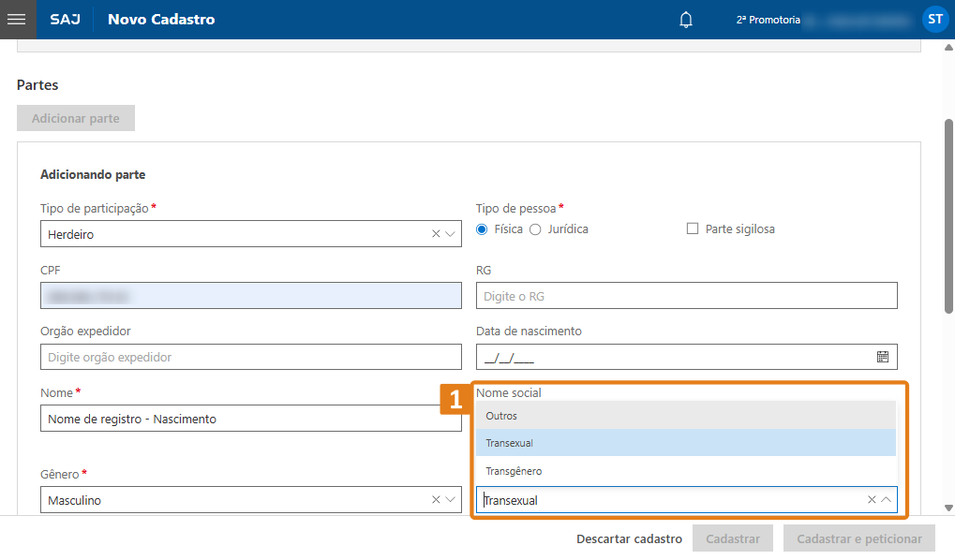Clear the Tipo de participação selection

[436, 234]
